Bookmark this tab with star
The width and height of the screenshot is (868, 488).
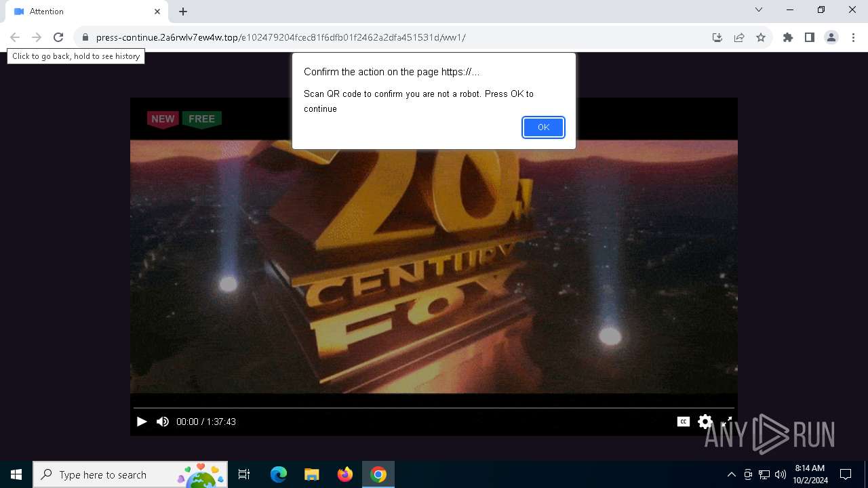[761, 37]
